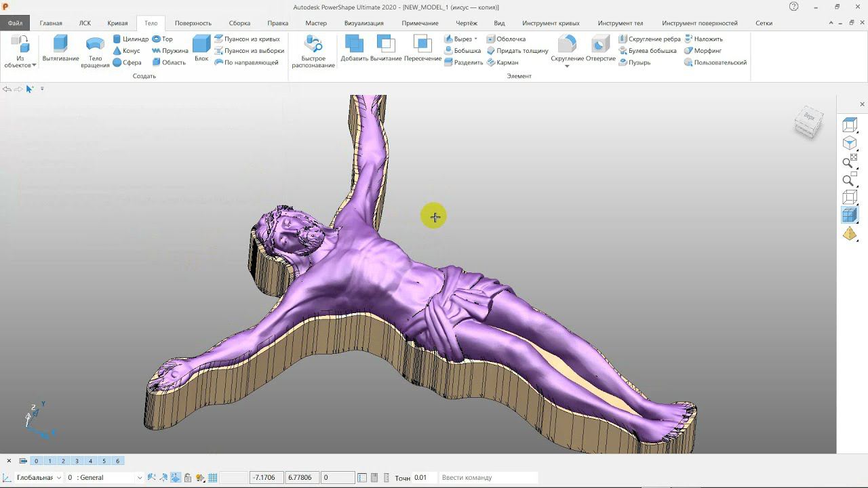Open the Файл menu
This screenshot has height=488, width=868.
(x=15, y=23)
